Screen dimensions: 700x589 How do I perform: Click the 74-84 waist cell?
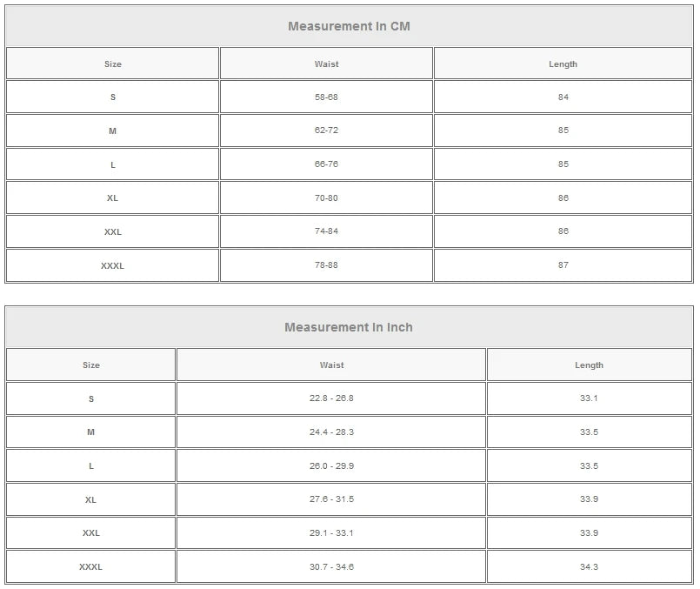pos(326,231)
